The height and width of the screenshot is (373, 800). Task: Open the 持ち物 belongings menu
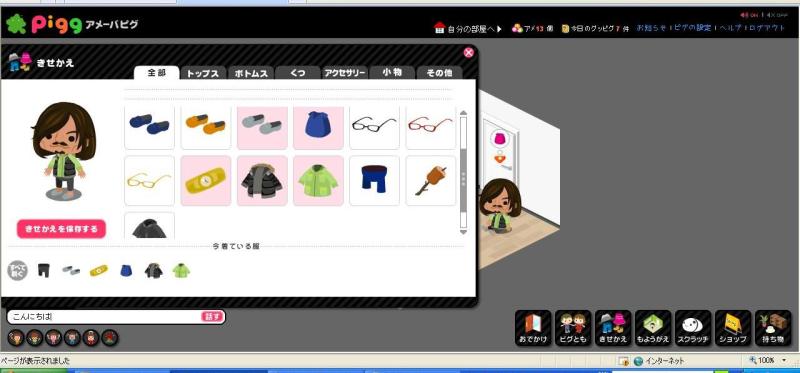(x=773, y=328)
